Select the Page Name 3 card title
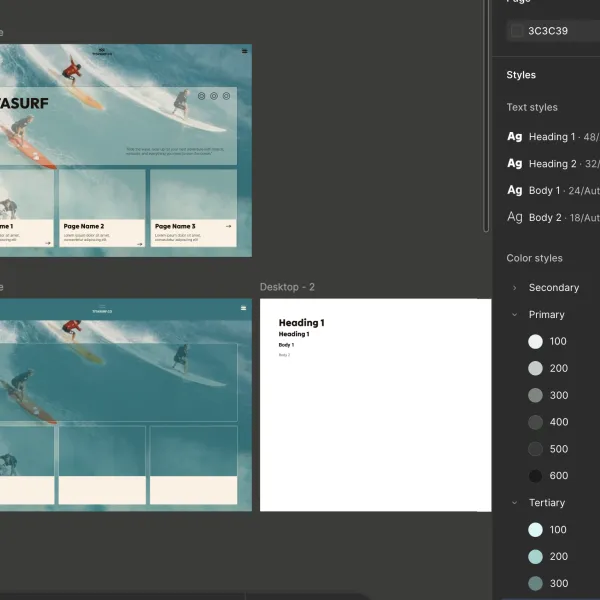600x600 pixels. pos(175,226)
